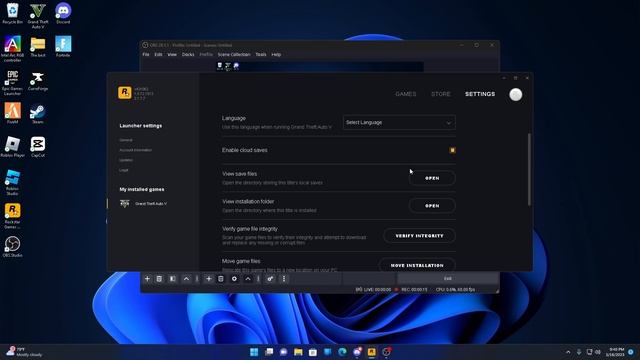The image size is (640, 360).
Task: Open OBS Studio desktop shortcut
Action: coord(13,247)
